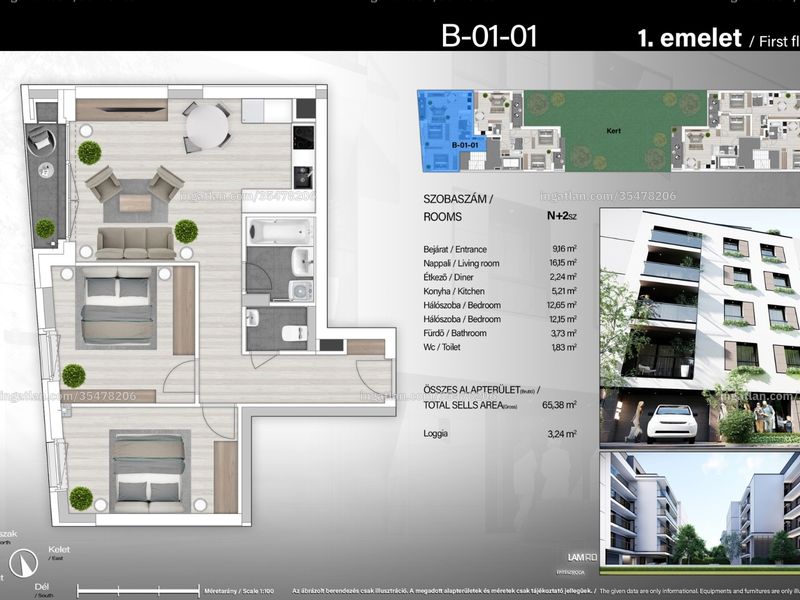Viewport: 800px width, 600px height.
Task: Click the round dining table in floor plan
Action: tap(207, 127)
